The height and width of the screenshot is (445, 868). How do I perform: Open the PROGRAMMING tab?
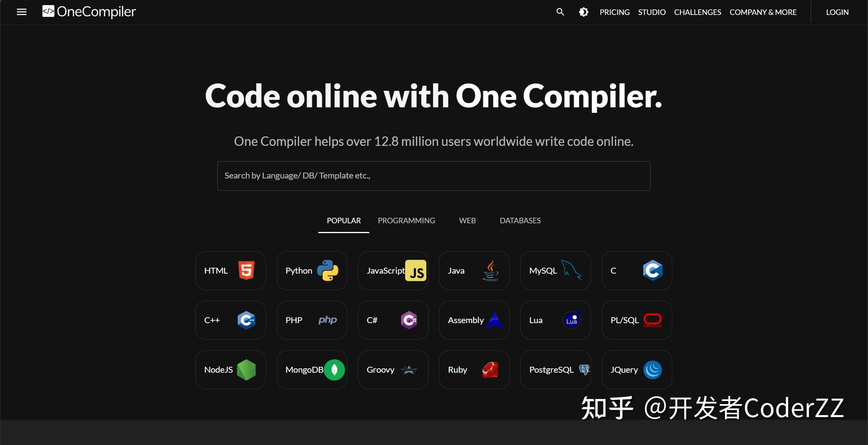click(x=406, y=221)
